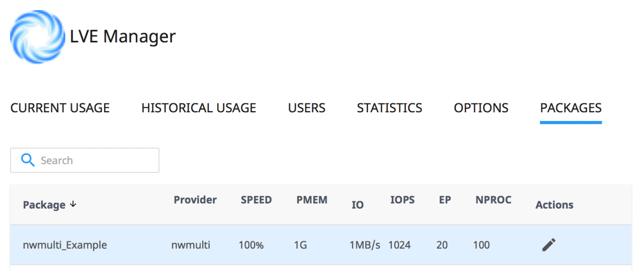Open the Statistics tab
The image size is (644, 271).
[x=389, y=108]
